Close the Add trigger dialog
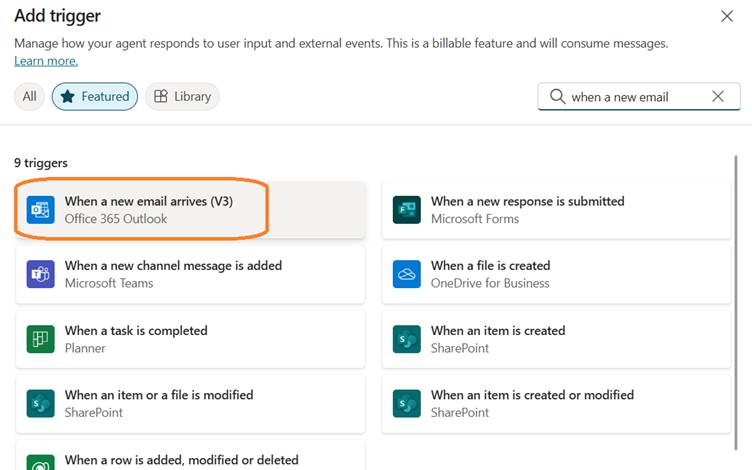 [727, 16]
